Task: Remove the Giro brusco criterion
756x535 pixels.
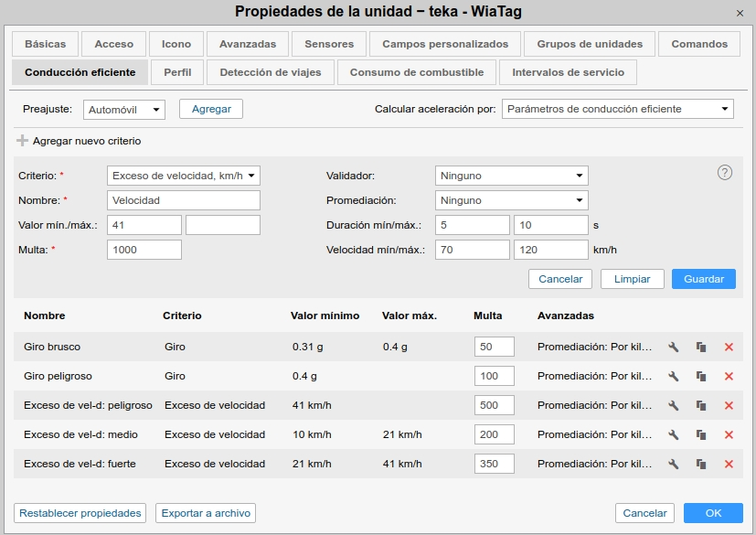Action: (729, 347)
